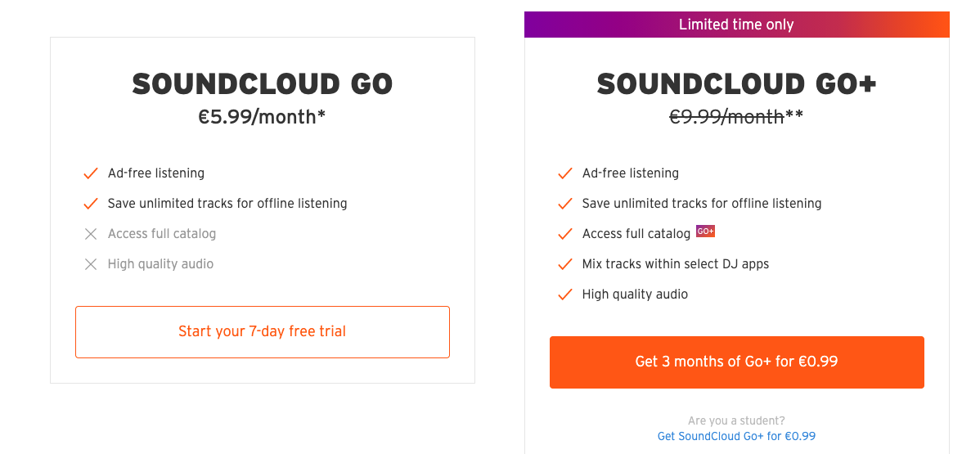Click checkmark beside Go+ High quality audio
This screenshot has height=454, width=980.
(x=565, y=294)
